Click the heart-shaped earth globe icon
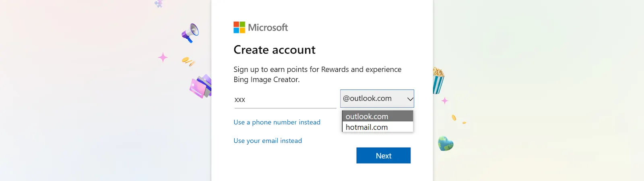The width and height of the screenshot is (644, 181). coord(446,144)
